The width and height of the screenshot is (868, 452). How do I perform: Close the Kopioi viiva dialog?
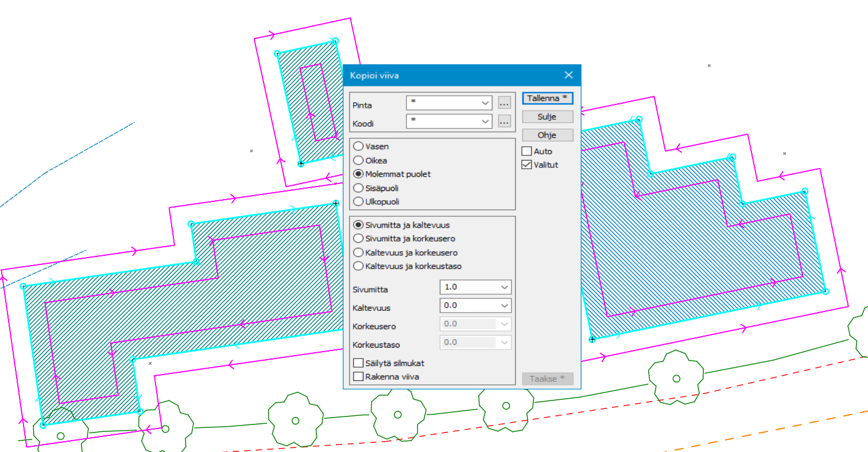pyautogui.click(x=568, y=75)
